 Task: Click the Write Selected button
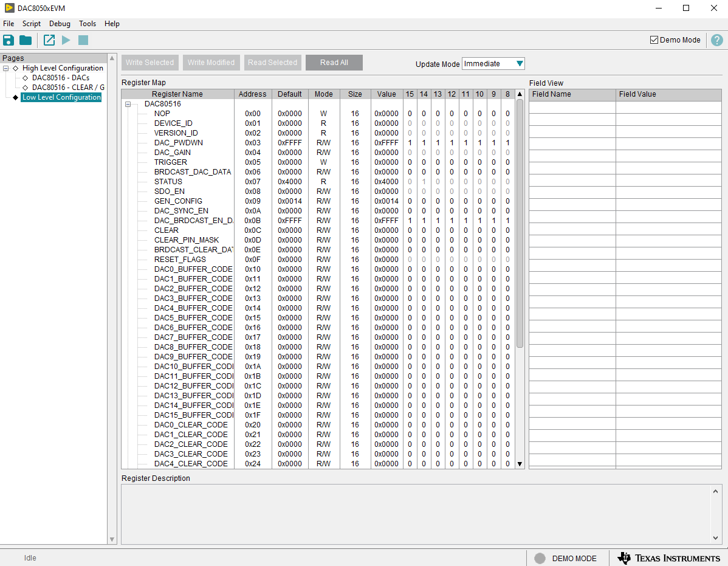tap(149, 62)
